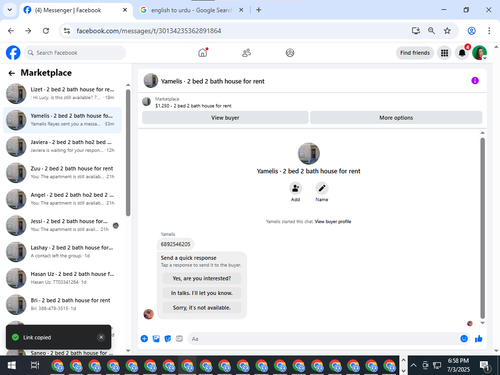
Task: Open Zuu conversation in list
Action: click(62, 173)
